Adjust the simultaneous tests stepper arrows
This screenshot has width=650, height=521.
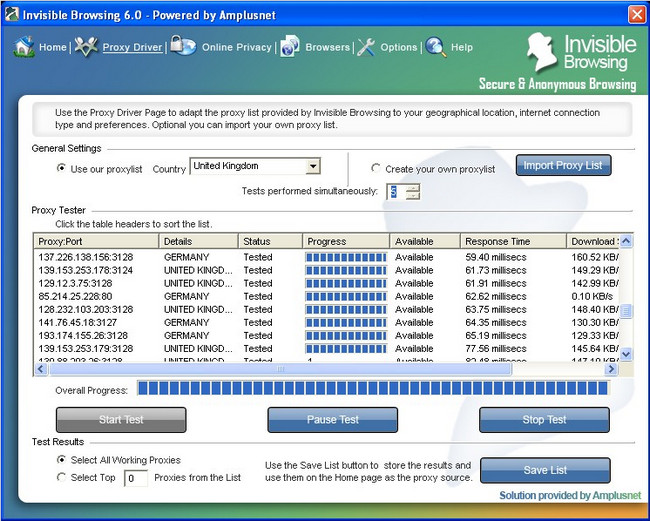point(413,191)
